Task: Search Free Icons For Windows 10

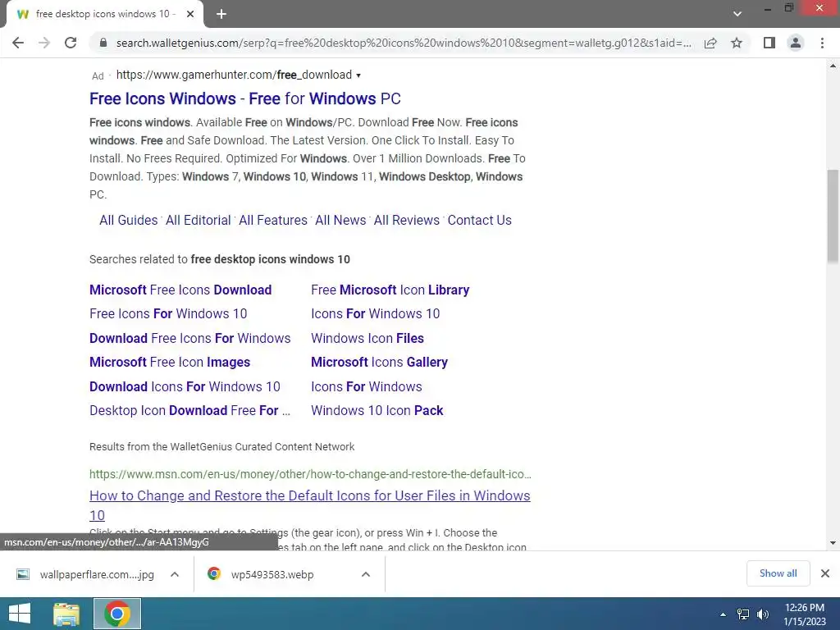Action: 168,314
